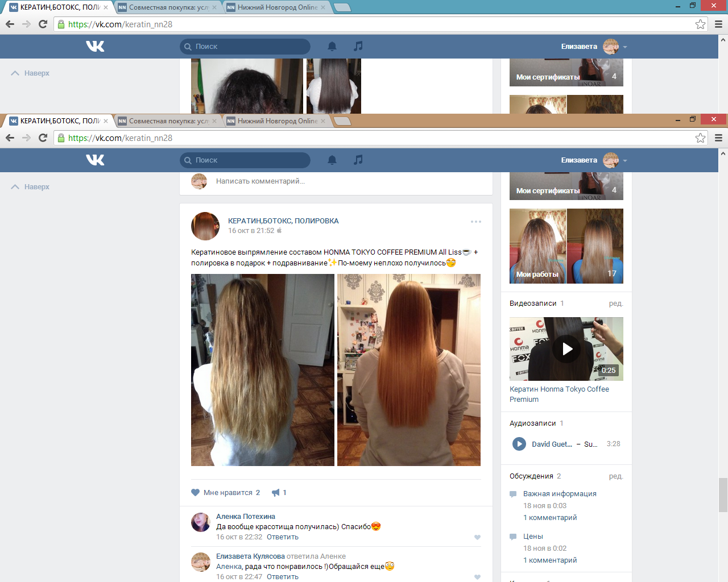The height and width of the screenshot is (582, 728).
Task: Click Елизавета's profile avatar in front window header
Action: coord(611,160)
